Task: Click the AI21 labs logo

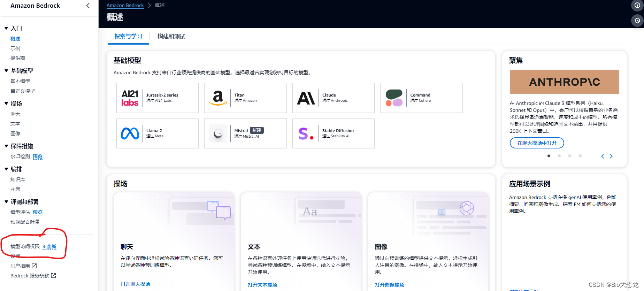Action: (130, 98)
